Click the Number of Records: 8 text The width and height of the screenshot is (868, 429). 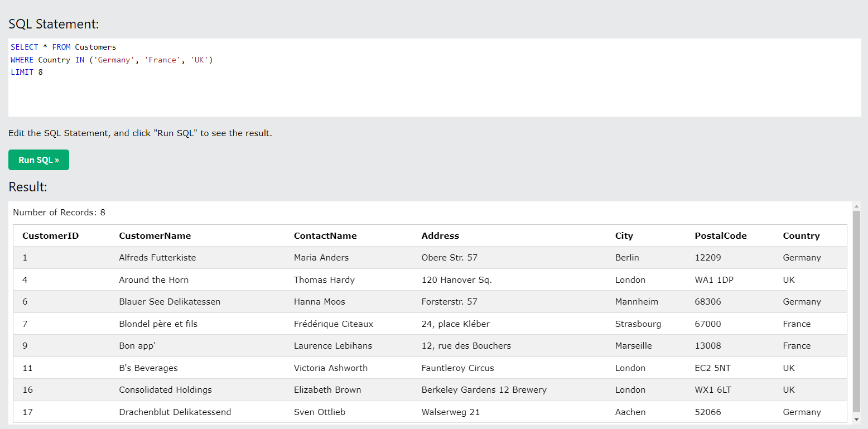point(59,212)
